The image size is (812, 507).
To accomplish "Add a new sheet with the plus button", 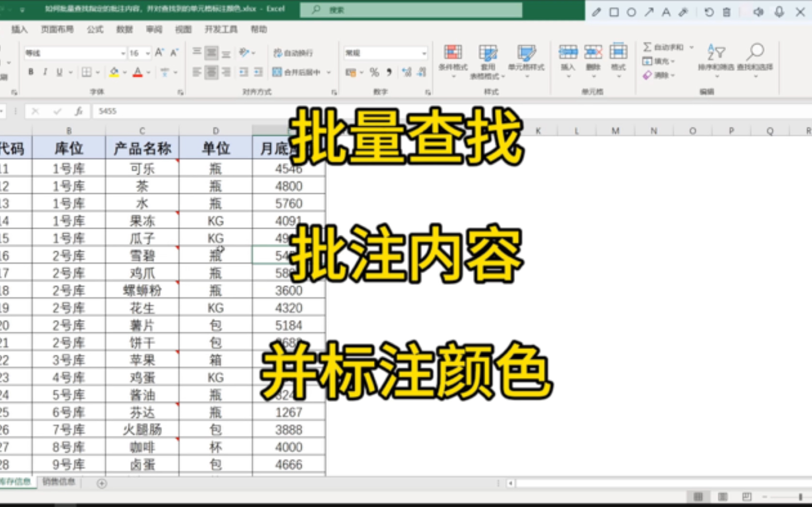I will 102,483.
